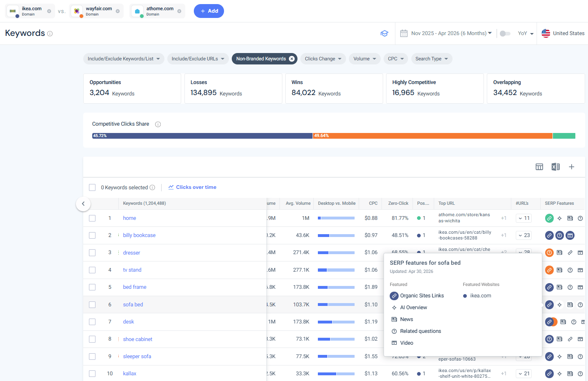Image resolution: width=588 pixels, height=381 pixels.
Task: Click green organic links icon in home row
Action: [x=549, y=218]
